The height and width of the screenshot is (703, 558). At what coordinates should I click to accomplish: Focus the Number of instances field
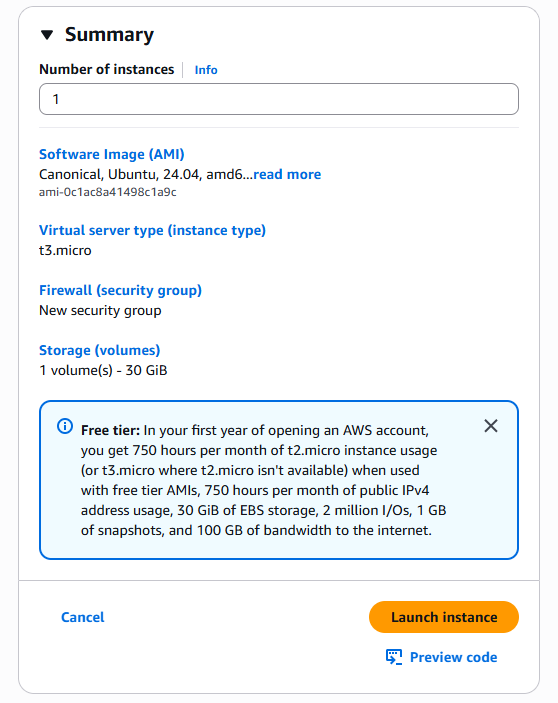tap(279, 99)
